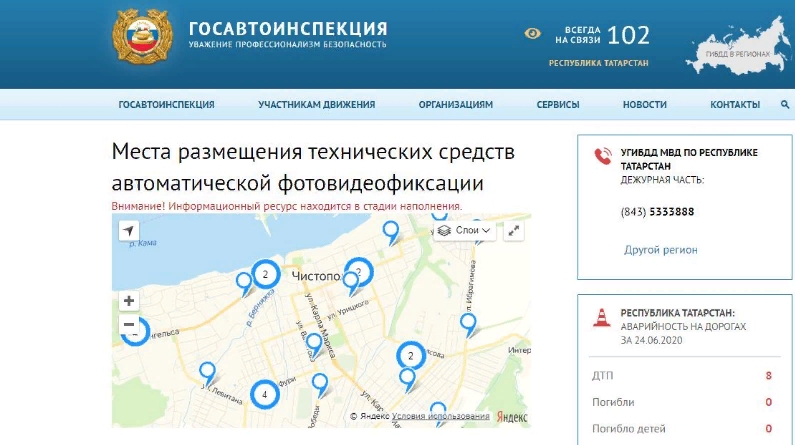Click the cluster marker labeled 4
The height and width of the screenshot is (445, 795).
click(264, 394)
